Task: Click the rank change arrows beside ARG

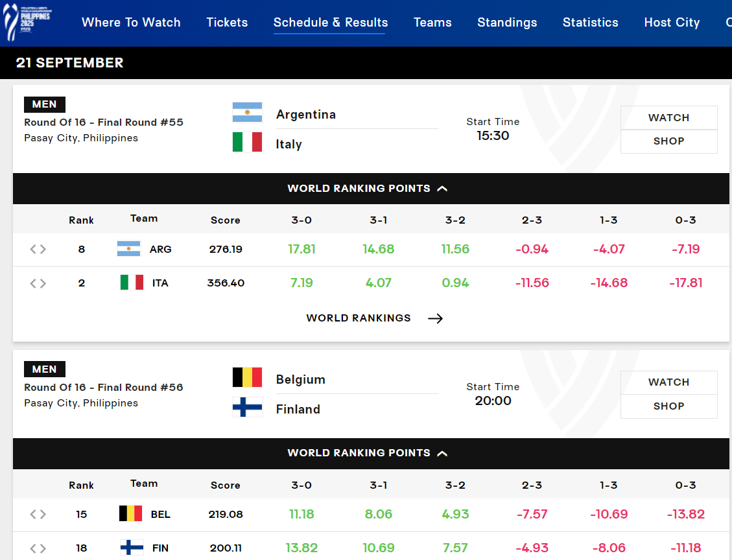Action: point(38,249)
